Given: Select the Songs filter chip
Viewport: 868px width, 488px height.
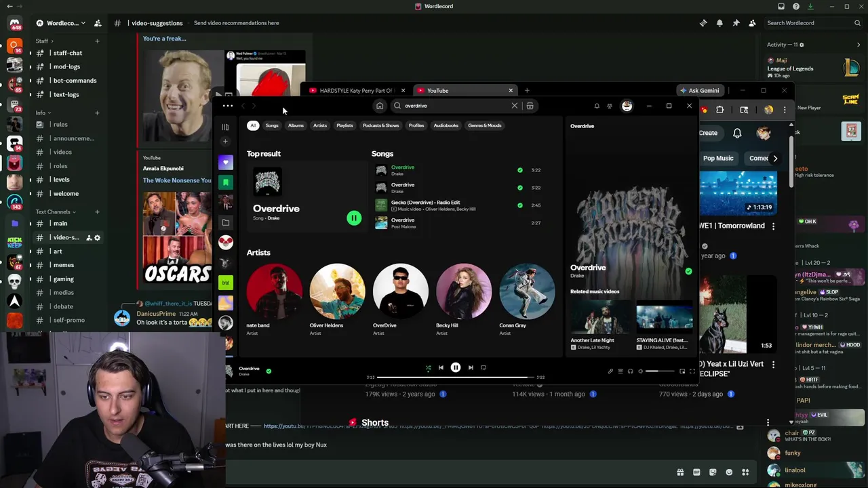Looking at the screenshot, I should (272, 125).
